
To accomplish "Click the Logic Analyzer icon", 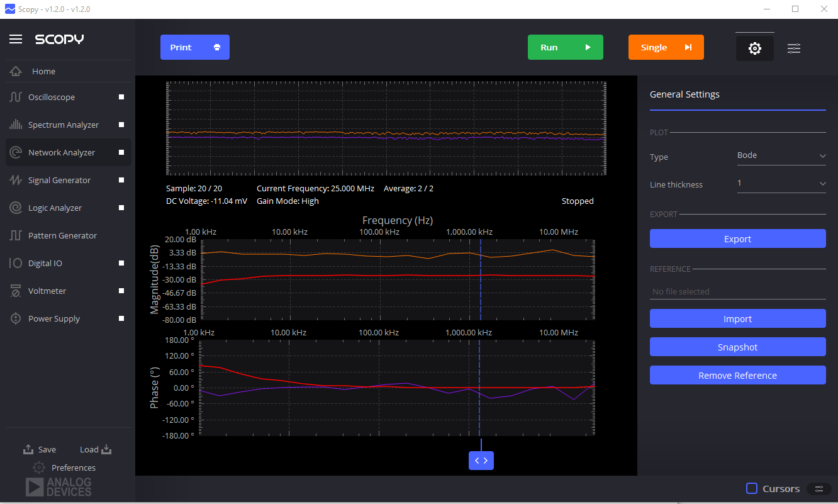I will click(x=16, y=208).
